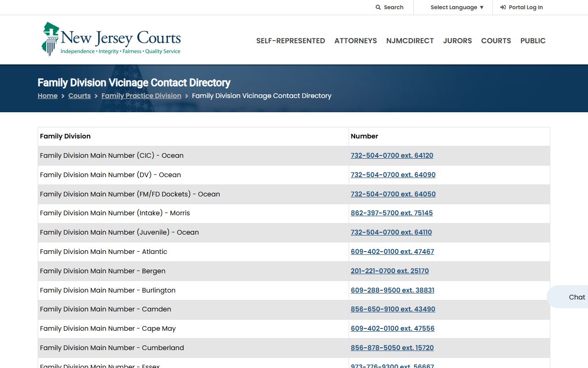Call Ocean FM/FD Dockets ext. 64050
The width and height of the screenshot is (588, 368).
(393, 194)
